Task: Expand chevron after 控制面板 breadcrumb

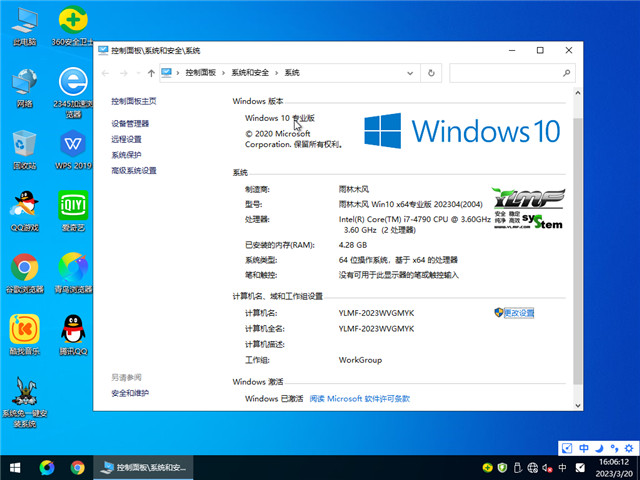Action: point(223,73)
